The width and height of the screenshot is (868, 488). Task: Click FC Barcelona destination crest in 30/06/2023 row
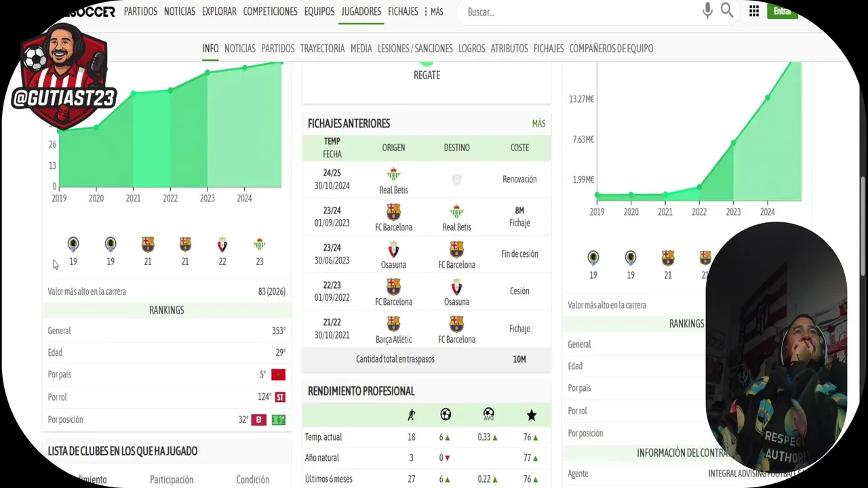click(456, 249)
